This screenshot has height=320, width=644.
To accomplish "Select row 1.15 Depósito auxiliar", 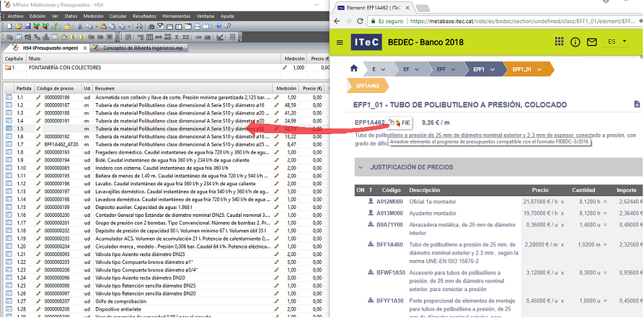I will coord(166,207).
